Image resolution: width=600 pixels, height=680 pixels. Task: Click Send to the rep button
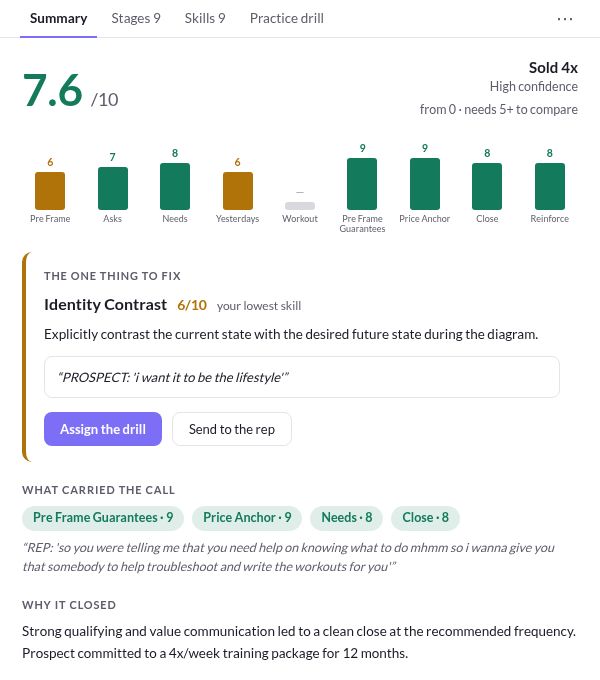(232, 429)
